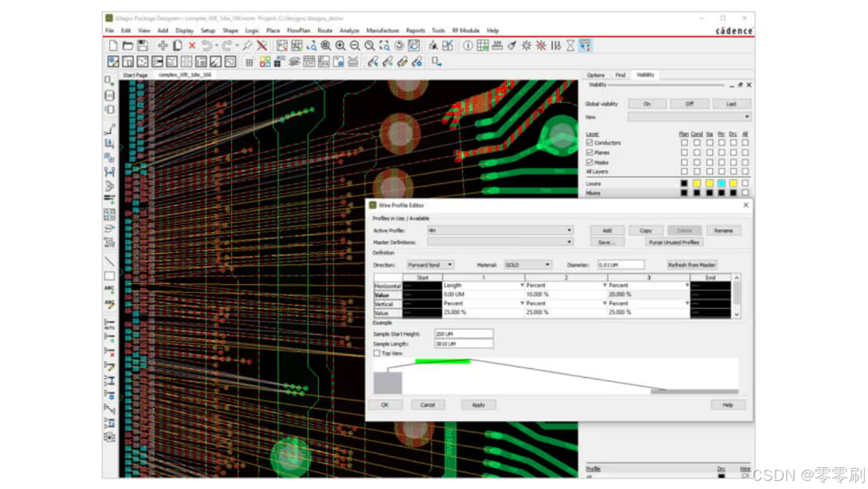This screenshot has width=868, height=489.
Task: Click the Refresh from Master button
Action: (x=692, y=265)
